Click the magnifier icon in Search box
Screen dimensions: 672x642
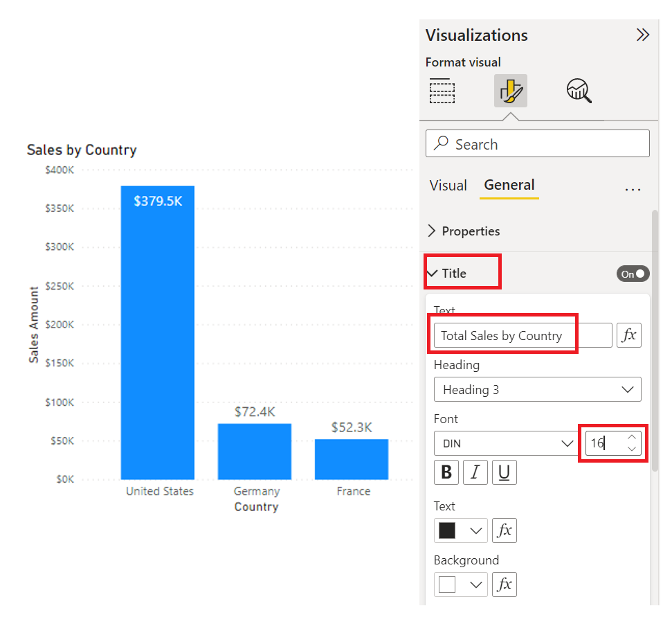click(441, 143)
